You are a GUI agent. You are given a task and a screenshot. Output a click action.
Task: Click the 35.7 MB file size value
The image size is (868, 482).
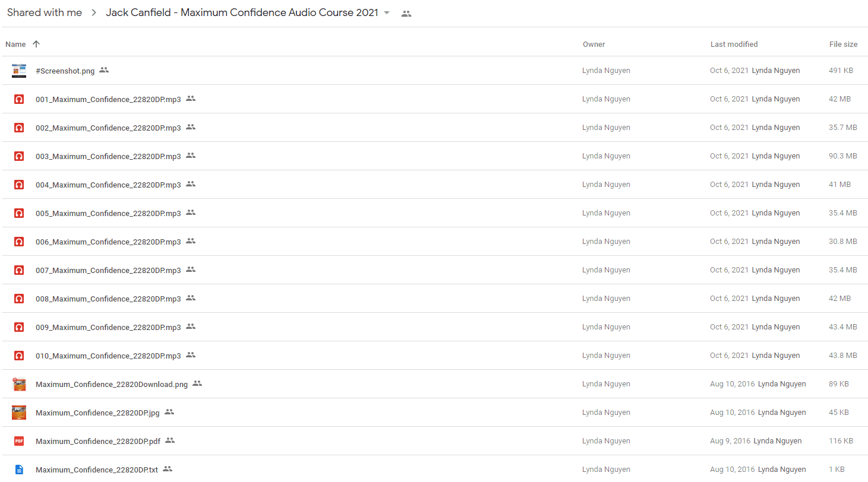pos(843,128)
